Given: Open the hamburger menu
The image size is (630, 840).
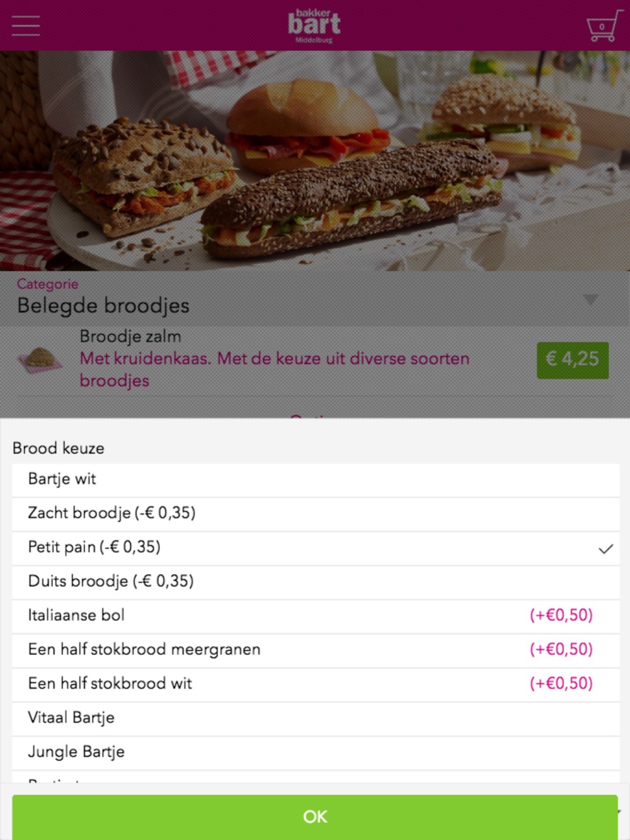Looking at the screenshot, I should [x=26, y=26].
